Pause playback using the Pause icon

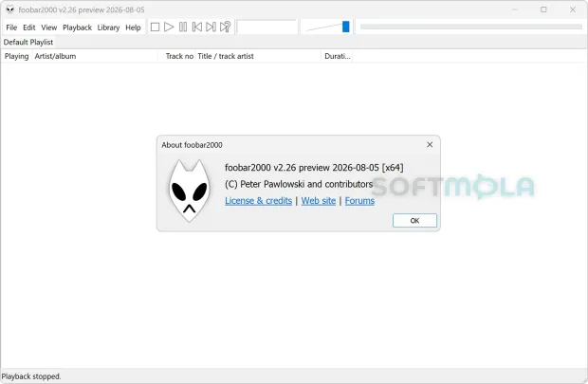183,27
